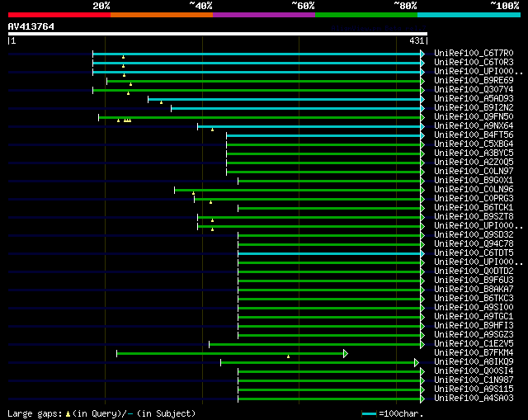This screenshot has width=528, height=420.
Task: Select the UniRef100_C0LN97 label
Action: point(474,172)
